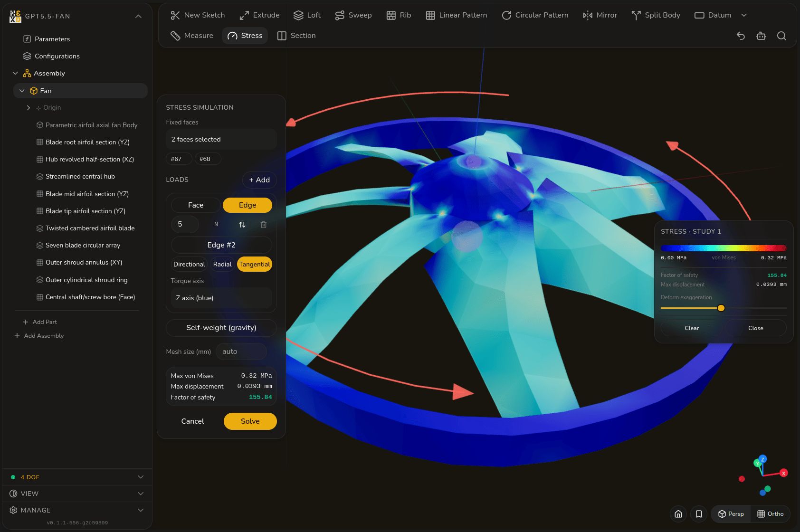The height and width of the screenshot is (532, 800).
Task: Delete the load with trash icon
Action: pyautogui.click(x=264, y=224)
